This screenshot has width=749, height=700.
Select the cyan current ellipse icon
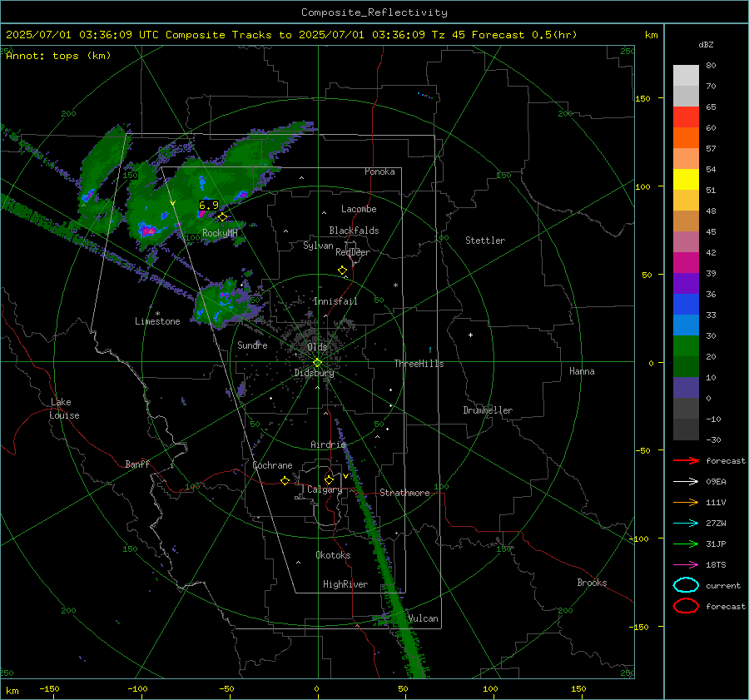click(x=686, y=585)
